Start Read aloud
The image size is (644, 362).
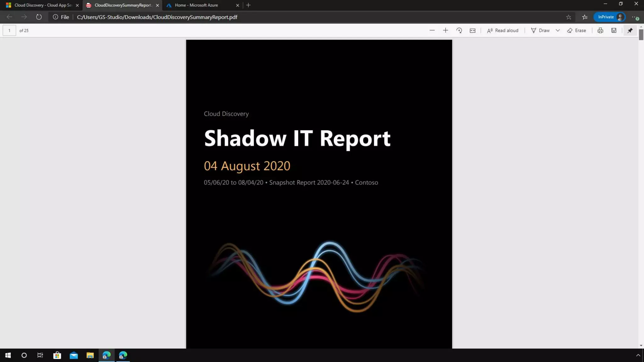502,30
